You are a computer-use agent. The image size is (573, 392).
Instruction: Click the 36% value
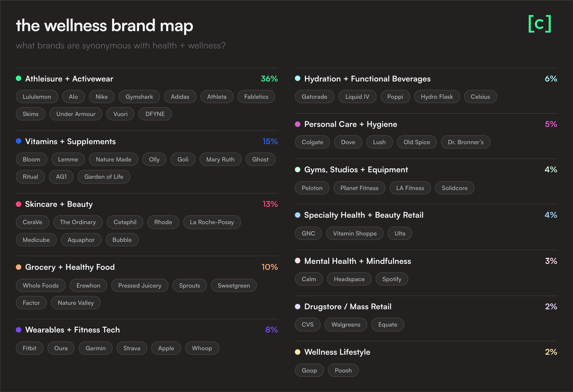(x=269, y=79)
